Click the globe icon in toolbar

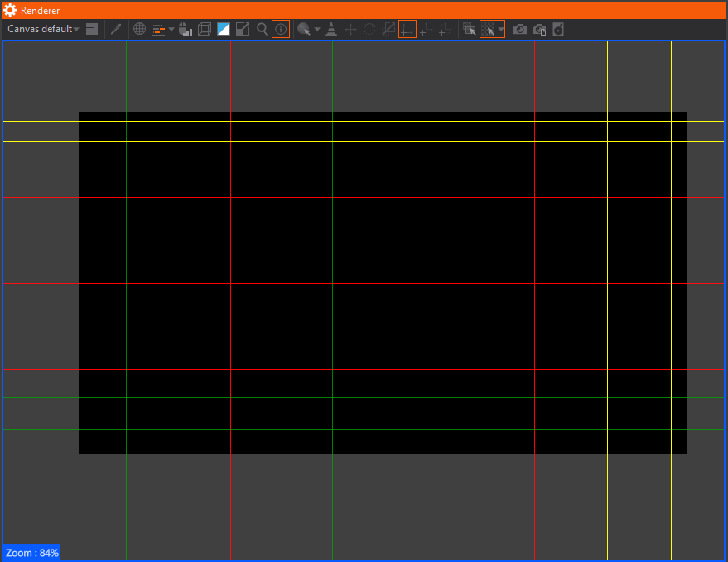(139, 29)
